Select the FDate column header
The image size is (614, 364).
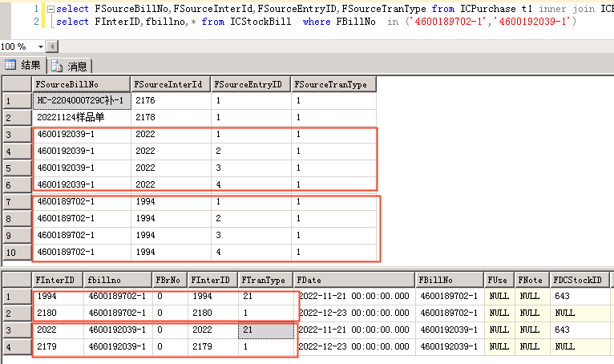point(354,280)
